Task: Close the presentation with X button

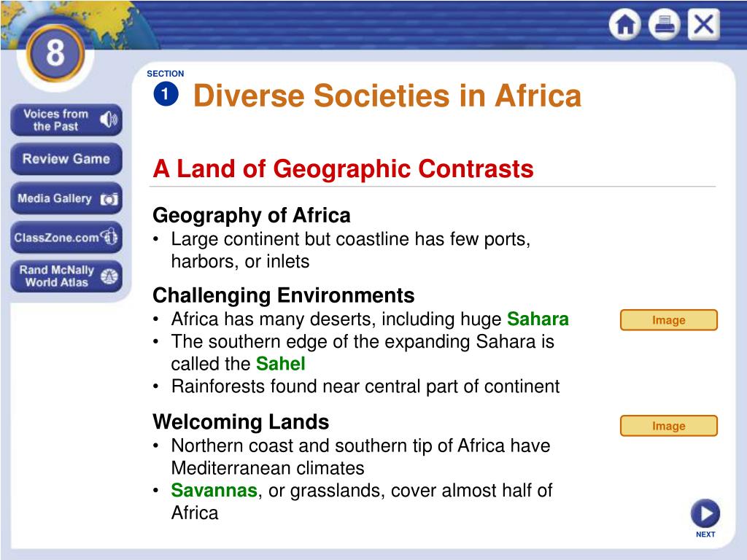Action: pos(704,24)
